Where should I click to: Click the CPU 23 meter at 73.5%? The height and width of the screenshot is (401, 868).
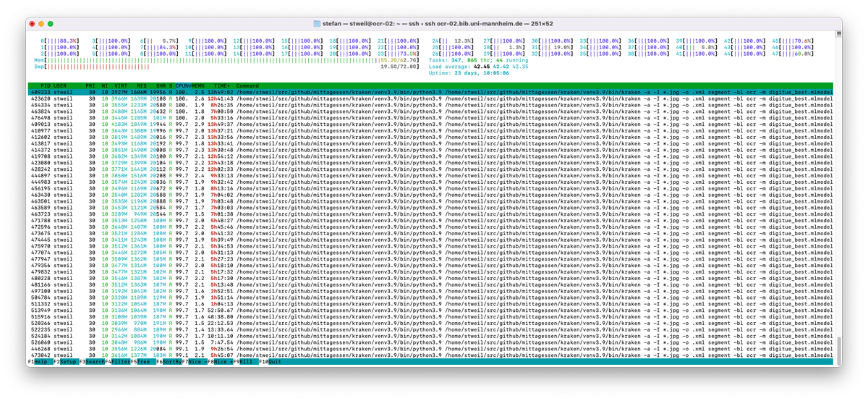(x=397, y=54)
